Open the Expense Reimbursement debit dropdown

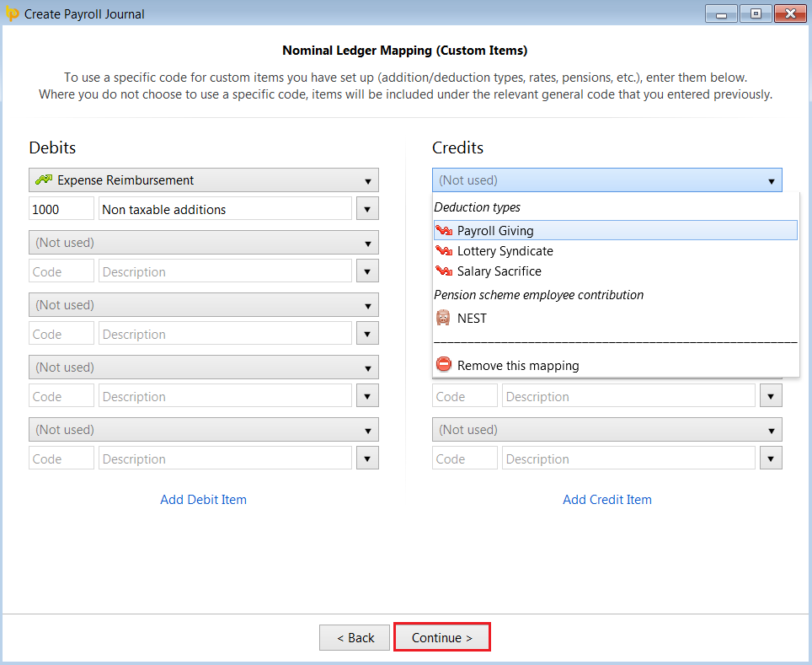[204, 180]
